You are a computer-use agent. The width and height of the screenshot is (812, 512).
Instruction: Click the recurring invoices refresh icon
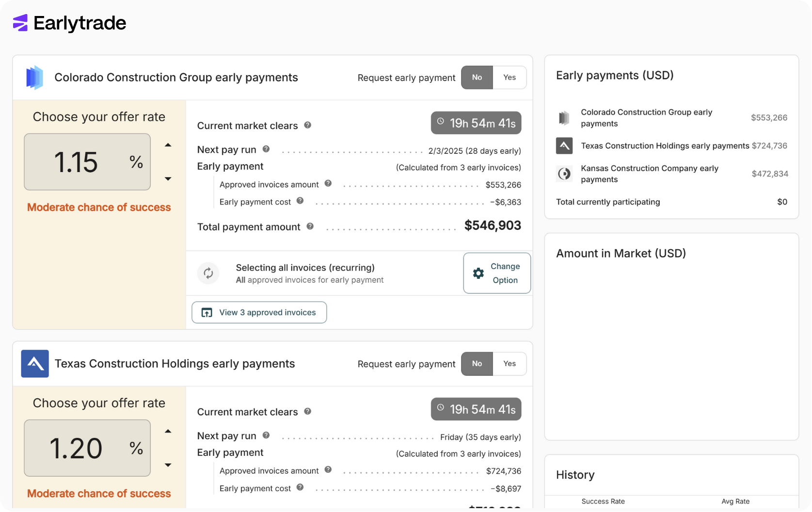click(x=208, y=273)
